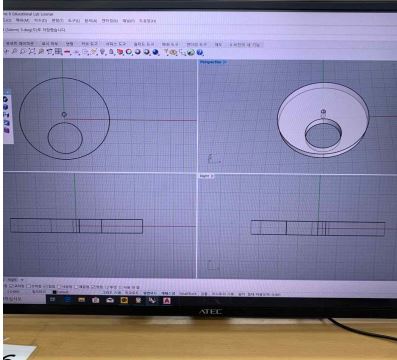Image resolution: width=397 pixels, height=360 pixels.
Task: Click the light bulb icon in toolbar
Action: [x=102, y=52]
